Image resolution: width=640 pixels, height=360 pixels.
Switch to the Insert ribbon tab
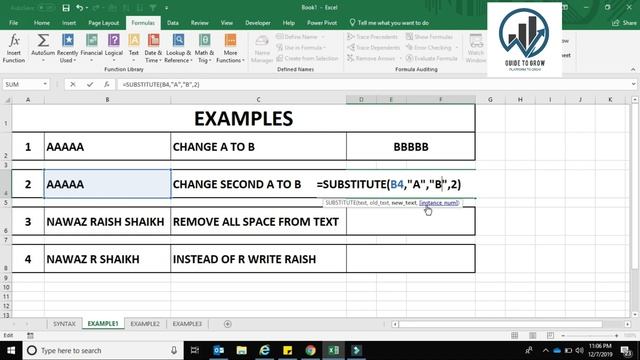coord(69,23)
